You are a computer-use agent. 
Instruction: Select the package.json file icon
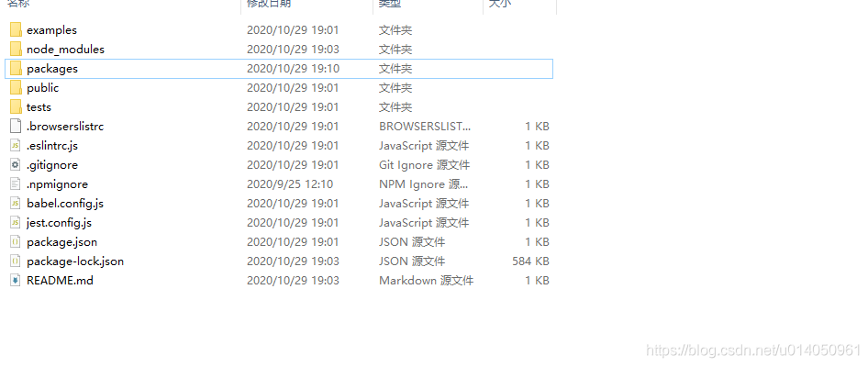(16, 242)
